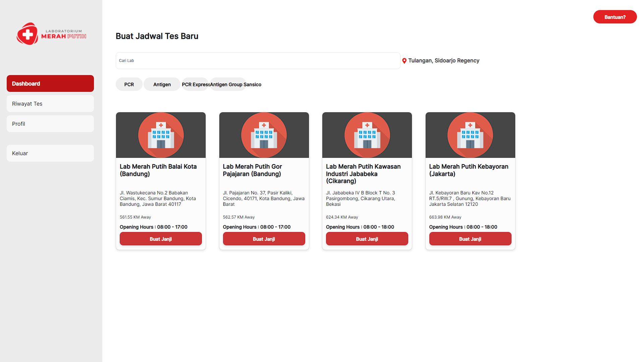
Task: Log out with the Keluar item
Action: [x=50, y=153]
